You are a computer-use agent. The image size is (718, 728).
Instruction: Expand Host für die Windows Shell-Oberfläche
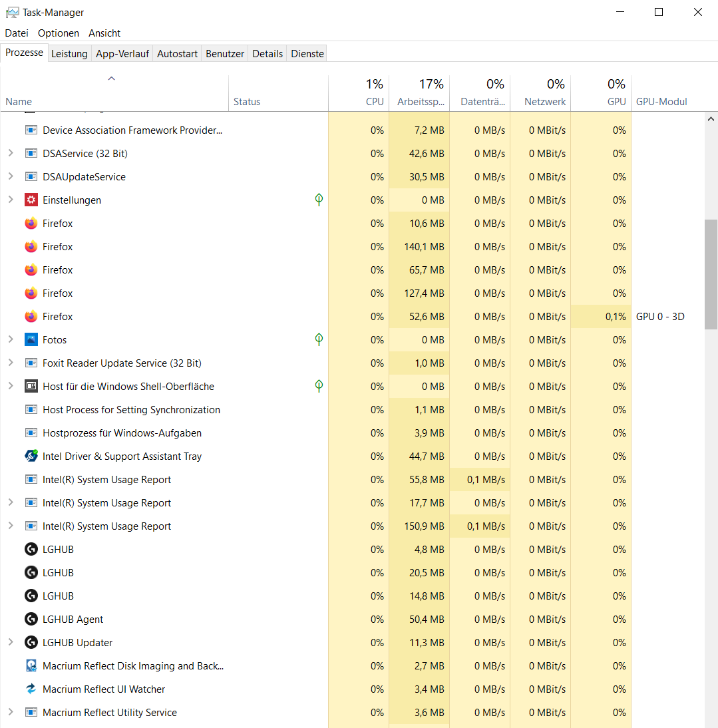[11, 386]
